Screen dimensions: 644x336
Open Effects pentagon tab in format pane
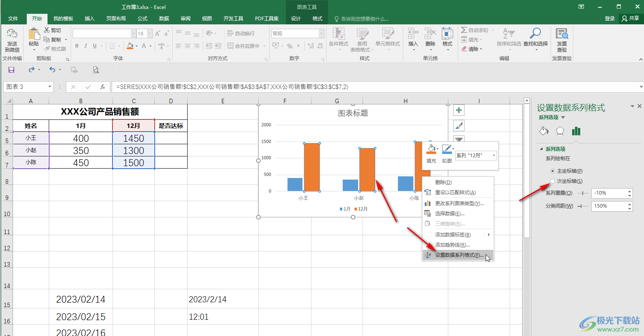(x=560, y=131)
